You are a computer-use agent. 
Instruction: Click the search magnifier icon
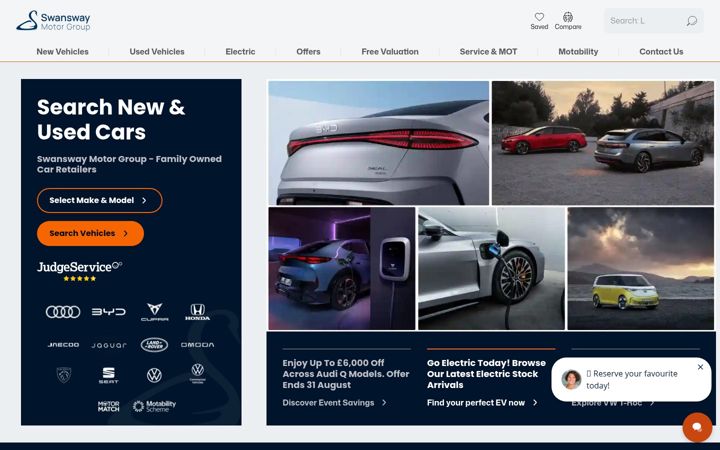point(692,21)
